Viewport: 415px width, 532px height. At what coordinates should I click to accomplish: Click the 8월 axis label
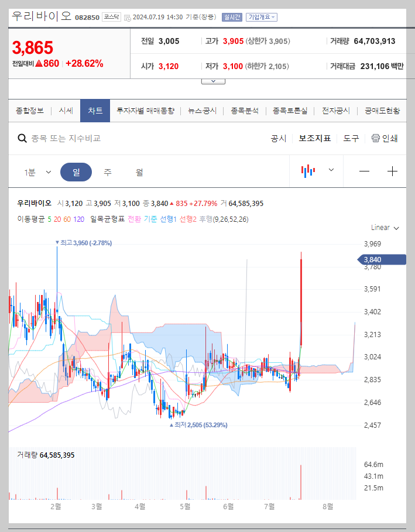[328, 507]
